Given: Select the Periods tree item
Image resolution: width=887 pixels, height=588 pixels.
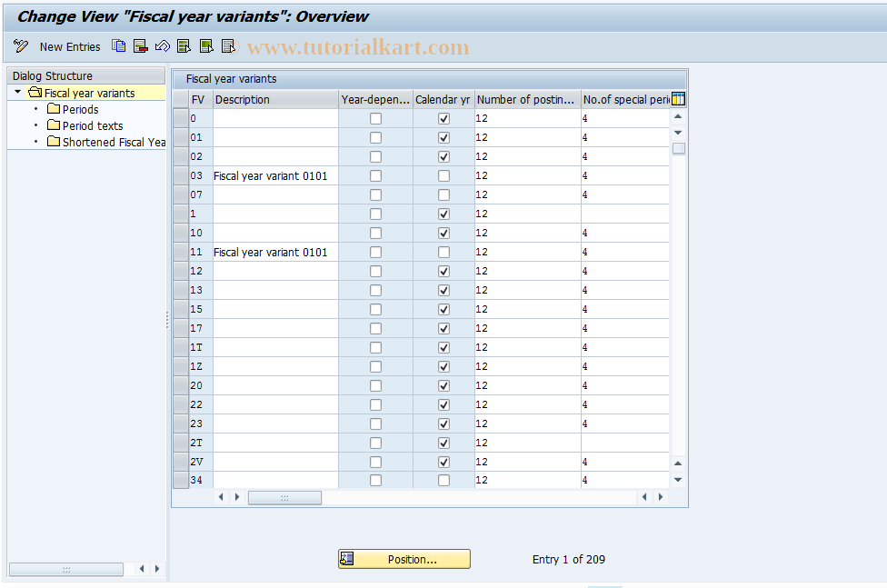Looking at the screenshot, I should click(x=79, y=108).
